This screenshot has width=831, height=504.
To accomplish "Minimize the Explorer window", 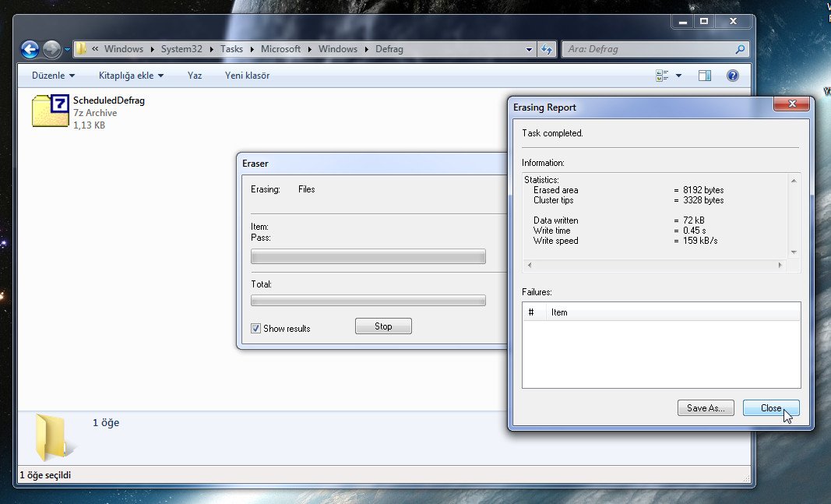I will coord(682,22).
